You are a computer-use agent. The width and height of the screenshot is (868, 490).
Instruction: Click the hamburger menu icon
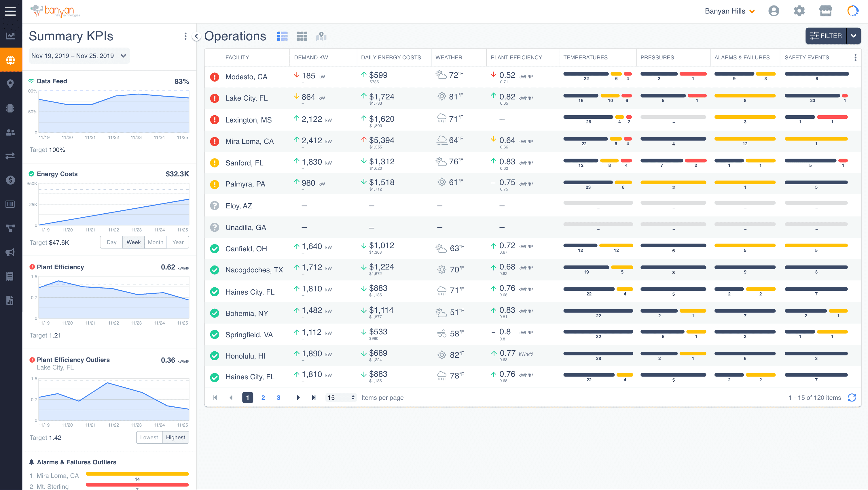[x=10, y=11]
